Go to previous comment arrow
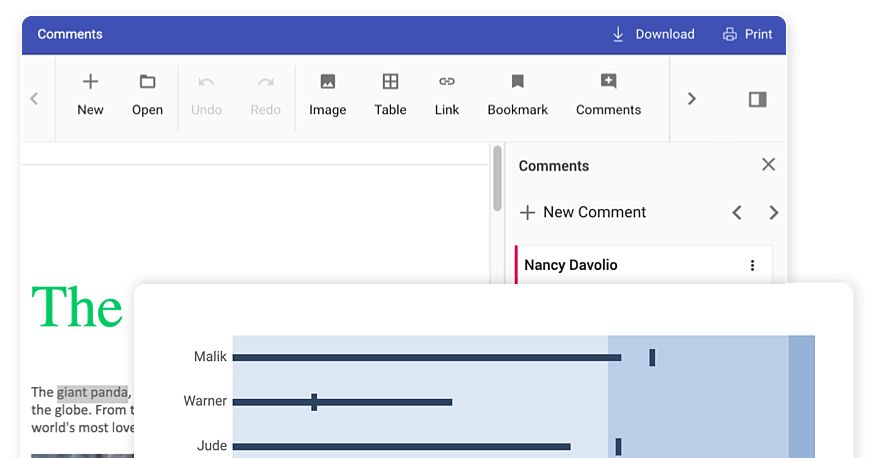The height and width of the screenshot is (458, 872). click(737, 212)
